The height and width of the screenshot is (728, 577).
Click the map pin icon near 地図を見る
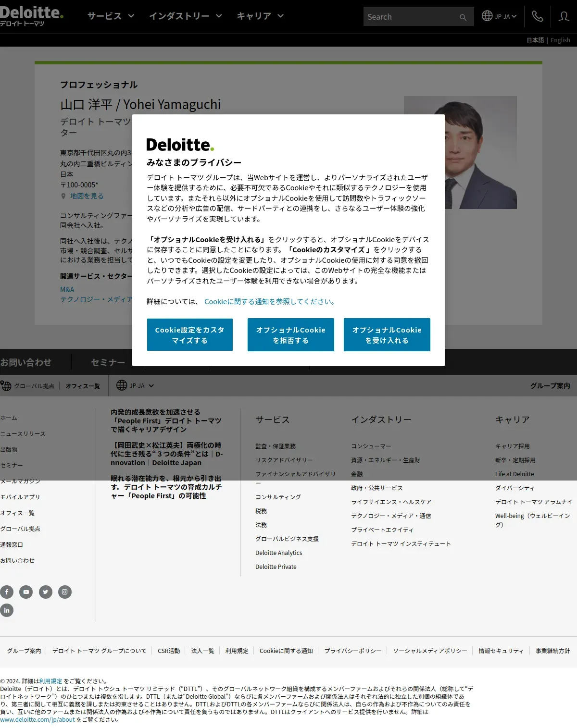[x=63, y=196]
